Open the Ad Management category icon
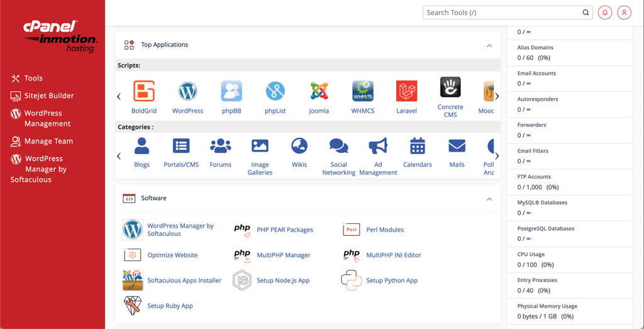This screenshot has height=329, width=644. click(378, 146)
